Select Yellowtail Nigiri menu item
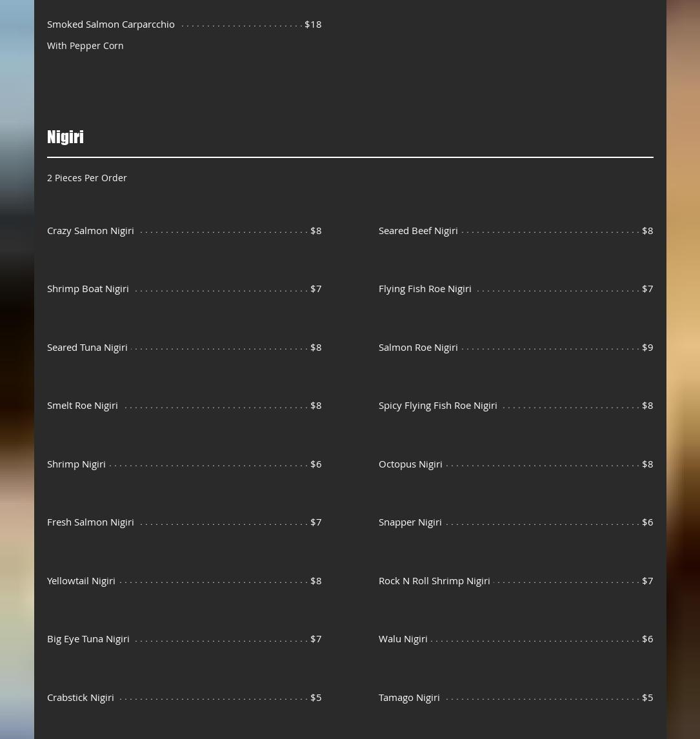The height and width of the screenshot is (739, 700). (81, 580)
